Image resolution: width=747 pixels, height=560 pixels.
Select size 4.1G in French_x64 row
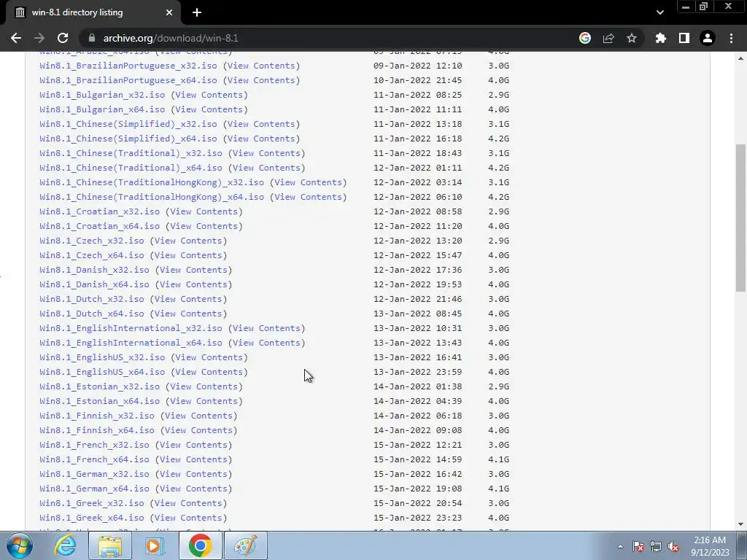498,459
